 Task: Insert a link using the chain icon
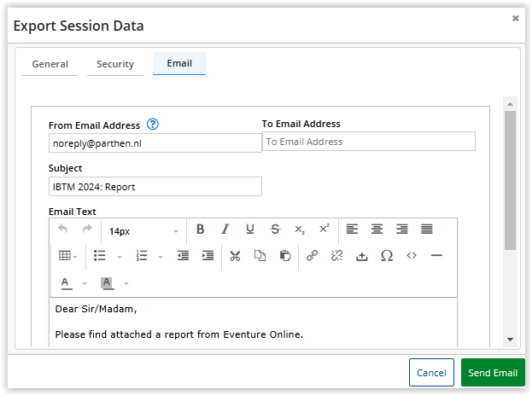pyautogui.click(x=312, y=256)
